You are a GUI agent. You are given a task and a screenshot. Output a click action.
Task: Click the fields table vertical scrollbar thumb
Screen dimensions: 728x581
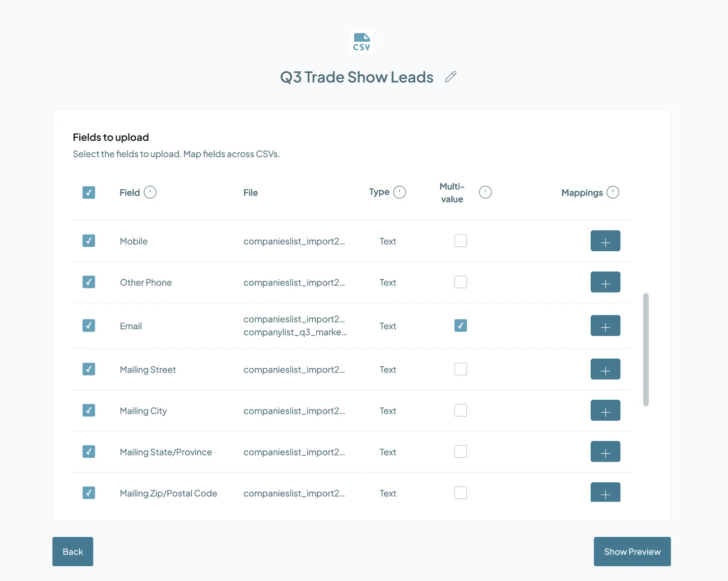tap(646, 349)
